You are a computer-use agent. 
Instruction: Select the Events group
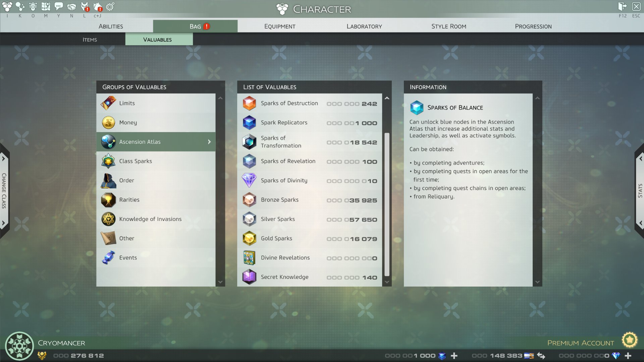(x=156, y=257)
